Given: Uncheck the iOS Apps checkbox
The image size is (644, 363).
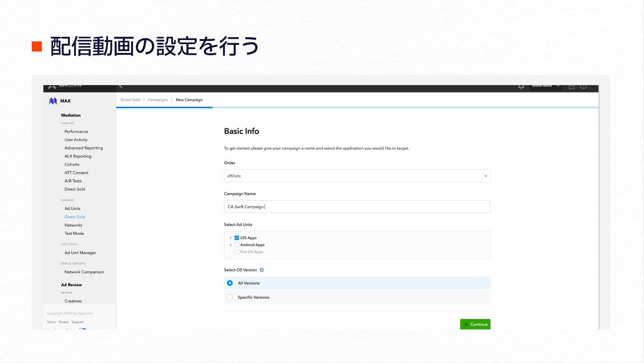Looking at the screenshot, I should point(237,238).
